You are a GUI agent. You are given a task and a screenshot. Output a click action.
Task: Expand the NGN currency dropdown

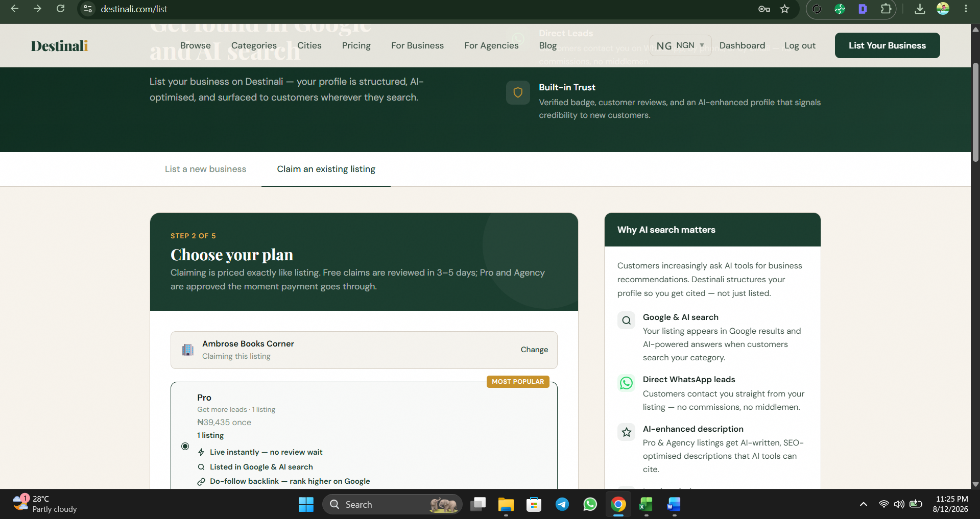click(x=680, y=45)
